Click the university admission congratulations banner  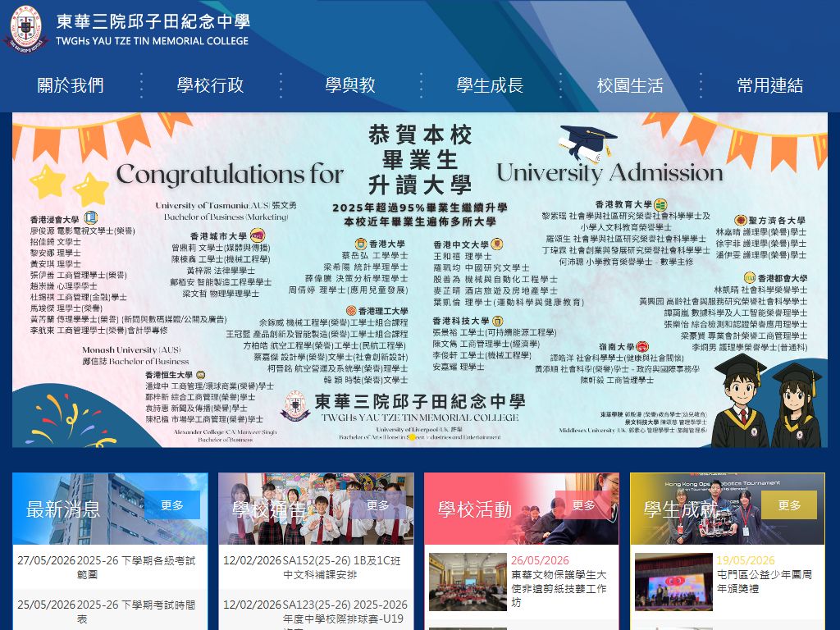tap(420, 280)
